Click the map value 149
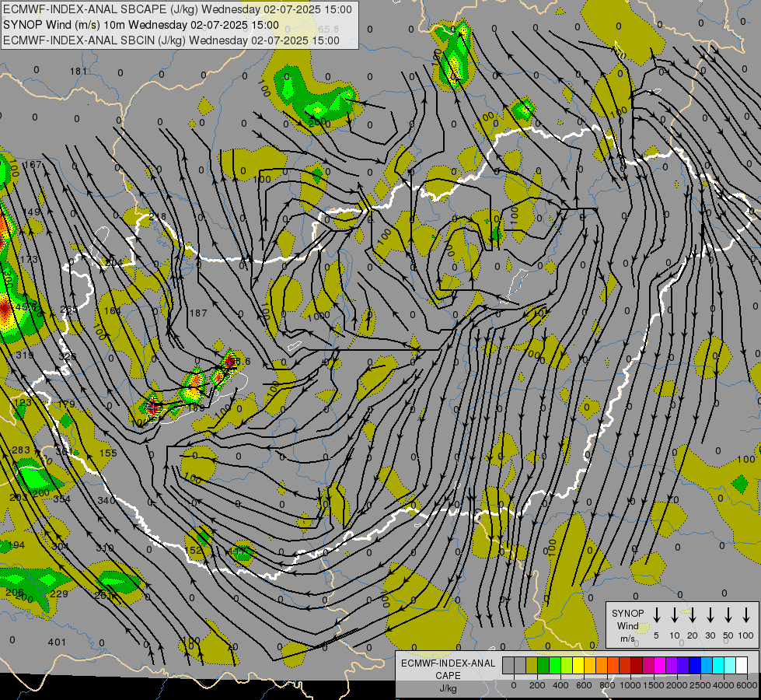 [x=32, y=212]
